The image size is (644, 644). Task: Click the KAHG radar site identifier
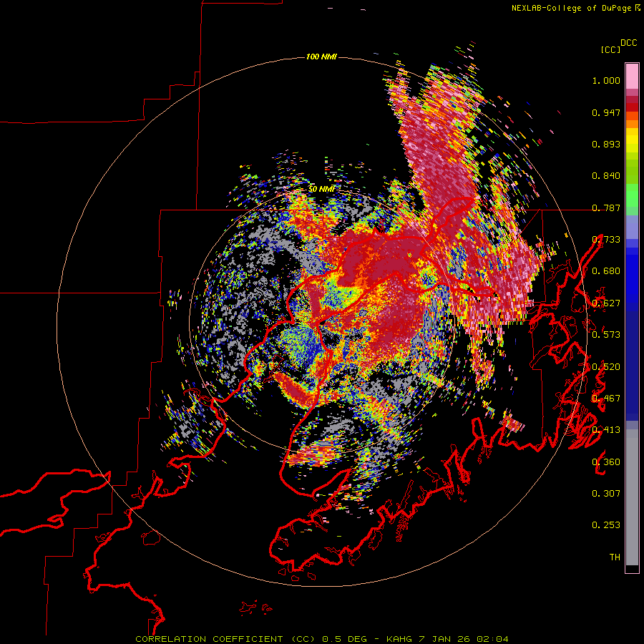pos(399,639)
